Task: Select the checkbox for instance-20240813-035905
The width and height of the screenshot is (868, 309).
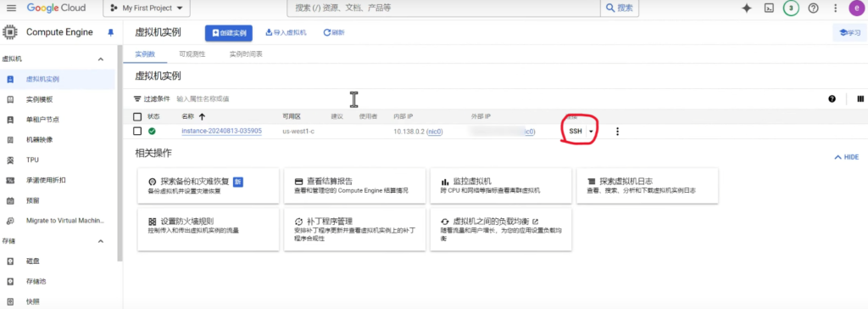Action: [137, 131]
